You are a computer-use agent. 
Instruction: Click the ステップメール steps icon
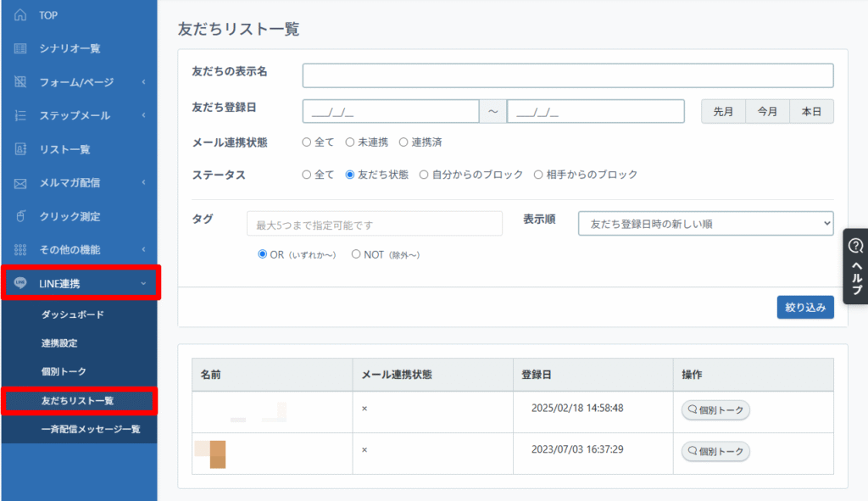click(20, 115)
